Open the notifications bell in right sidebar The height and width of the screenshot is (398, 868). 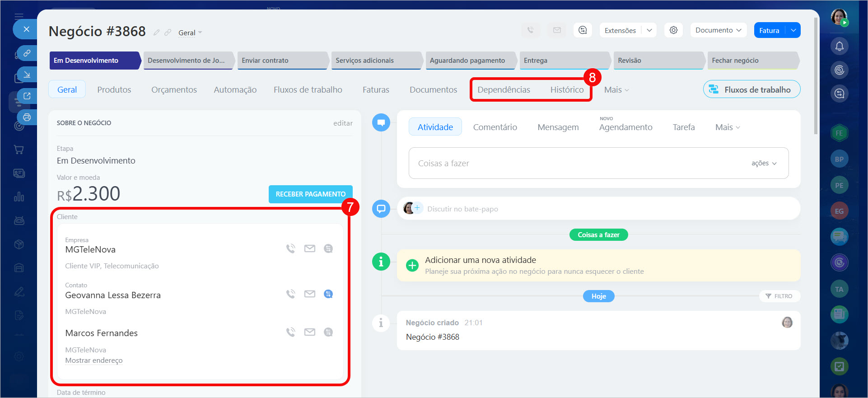coord(839,46)
